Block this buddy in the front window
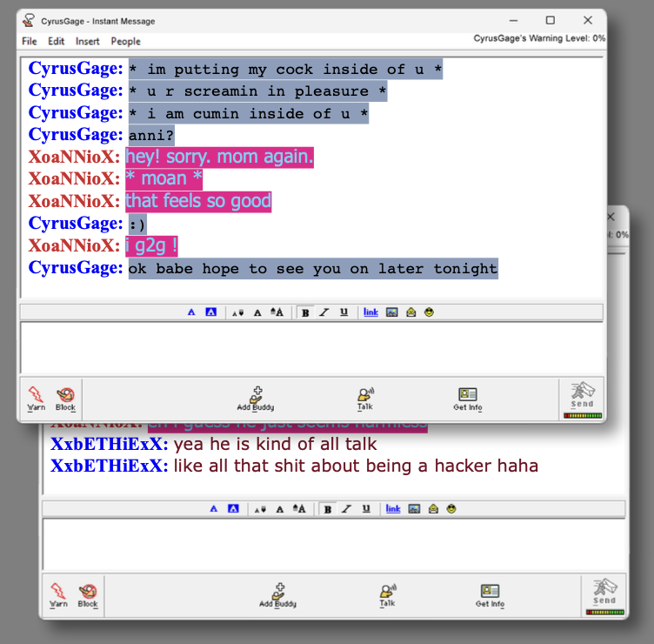654x644 pixels. [x=65, y=398]
